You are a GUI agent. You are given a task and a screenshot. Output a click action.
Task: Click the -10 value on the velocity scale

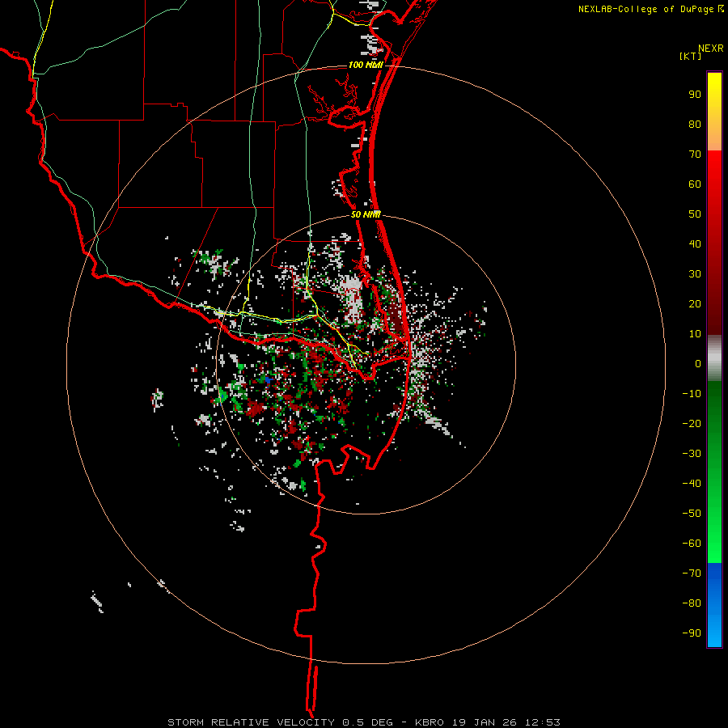point(692,394)
